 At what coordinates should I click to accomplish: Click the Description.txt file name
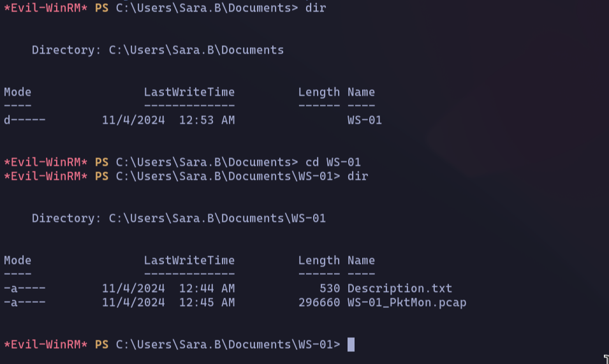point(400,289)
